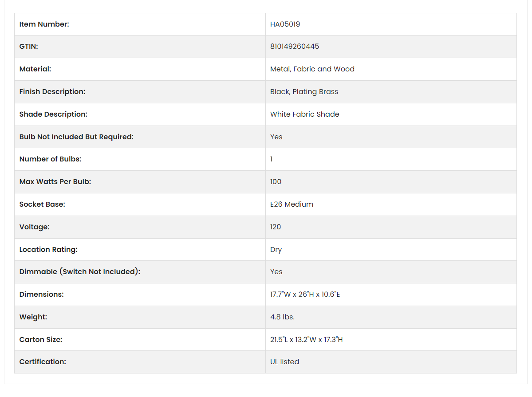The image size is (532, 397).
Task: Select the item number value HA05019
Action: pos(285,24)
